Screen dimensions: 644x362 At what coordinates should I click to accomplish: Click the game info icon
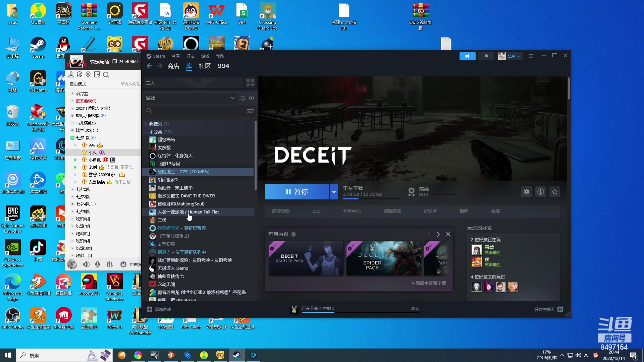pos(540,192)
